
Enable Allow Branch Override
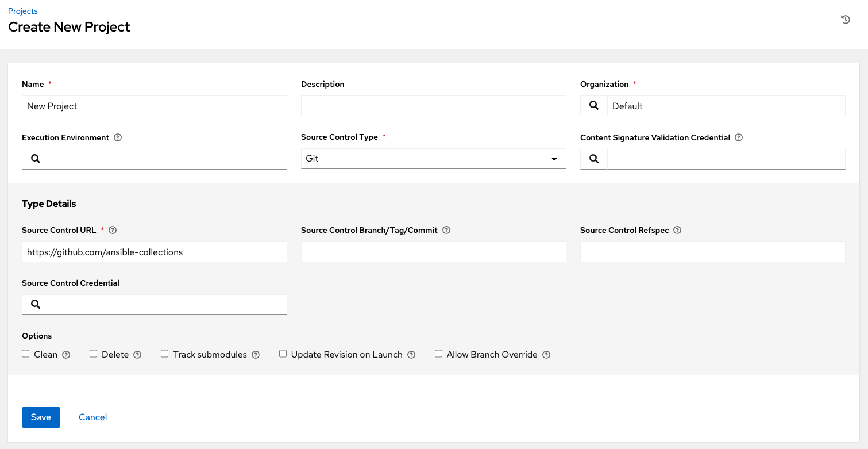pyautogui.click(x=438, y=353)
